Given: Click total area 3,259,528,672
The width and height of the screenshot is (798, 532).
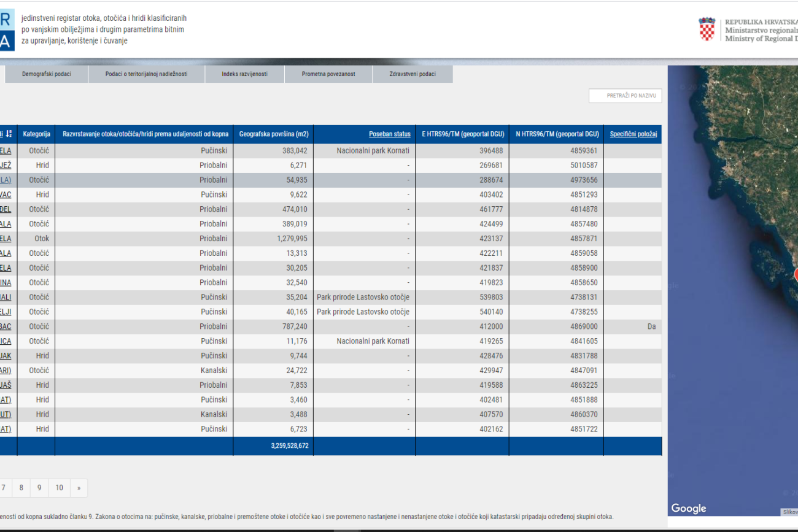Looking at the screenshot, I should point(289,446).
